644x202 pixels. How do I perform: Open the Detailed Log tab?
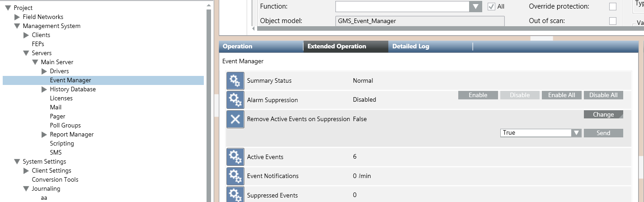coord(410,47)
